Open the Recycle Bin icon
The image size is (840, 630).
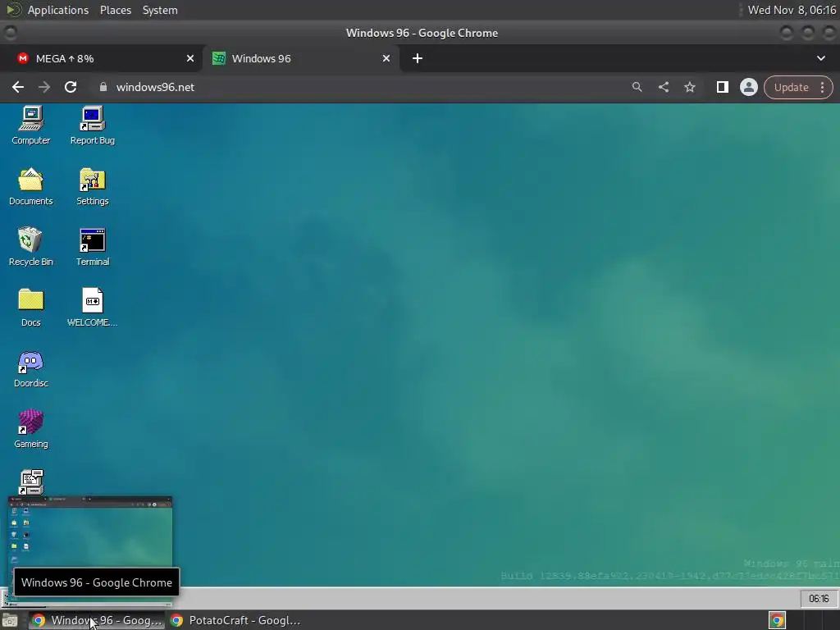(x=31, y=247)
